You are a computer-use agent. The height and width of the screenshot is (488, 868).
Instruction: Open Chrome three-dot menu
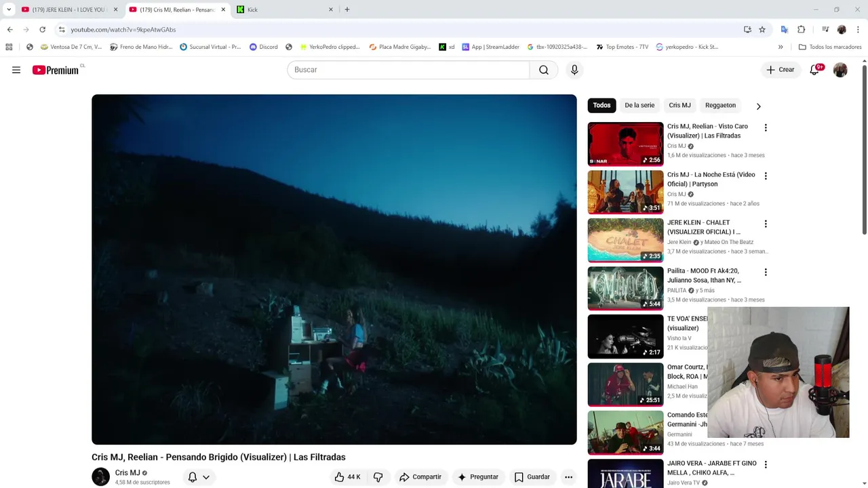859,30
